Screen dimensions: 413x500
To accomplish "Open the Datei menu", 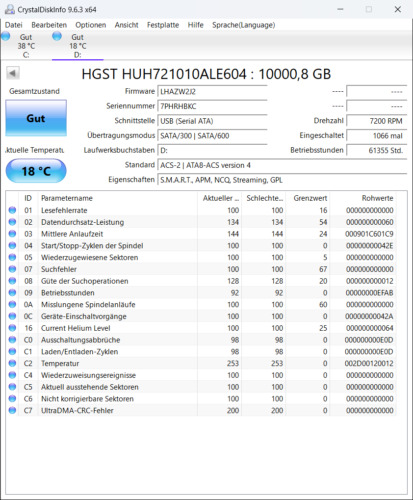I will pos(14,25).
